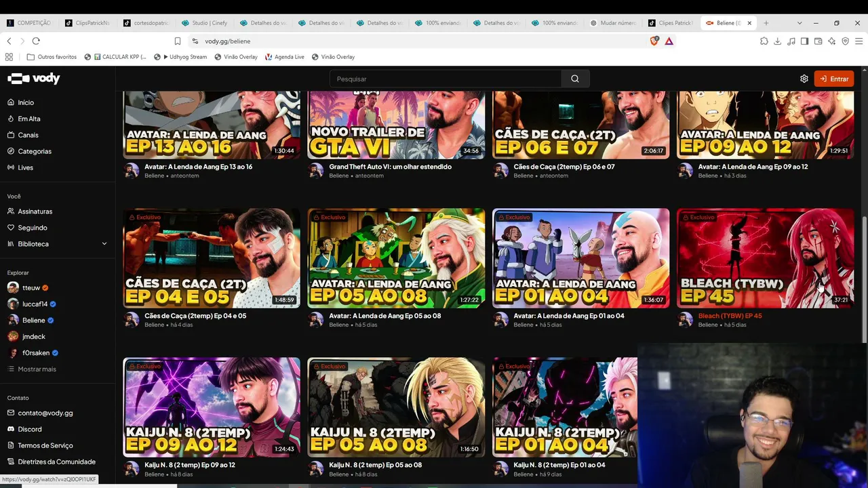Click the Assinaturas people icon

tap(11, 211)
